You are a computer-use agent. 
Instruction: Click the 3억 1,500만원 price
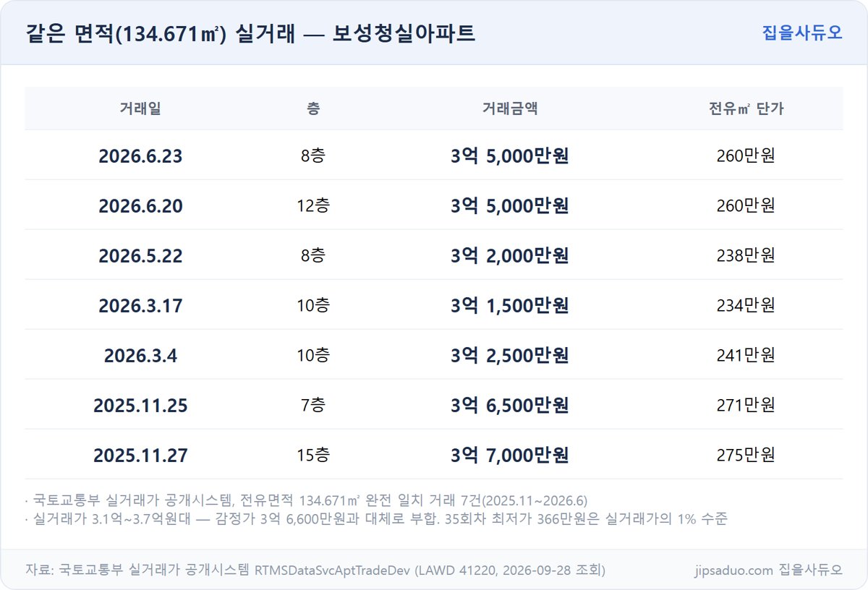[x=510, y=306]
